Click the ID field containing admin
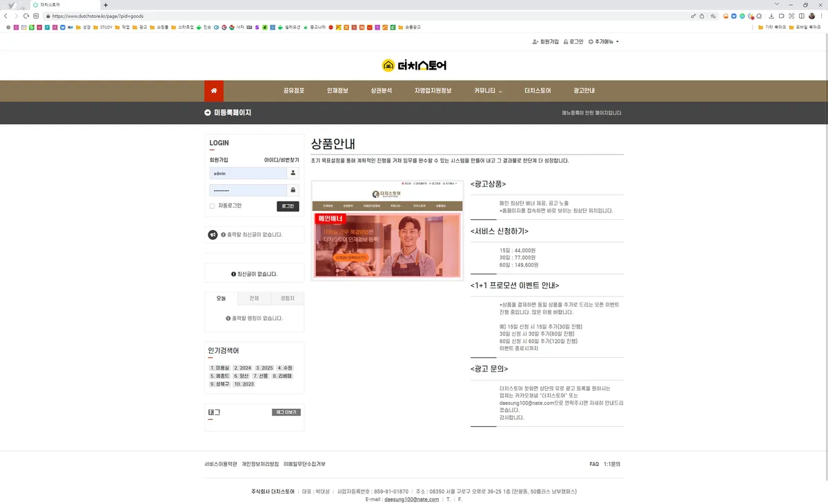 (248, 173)
